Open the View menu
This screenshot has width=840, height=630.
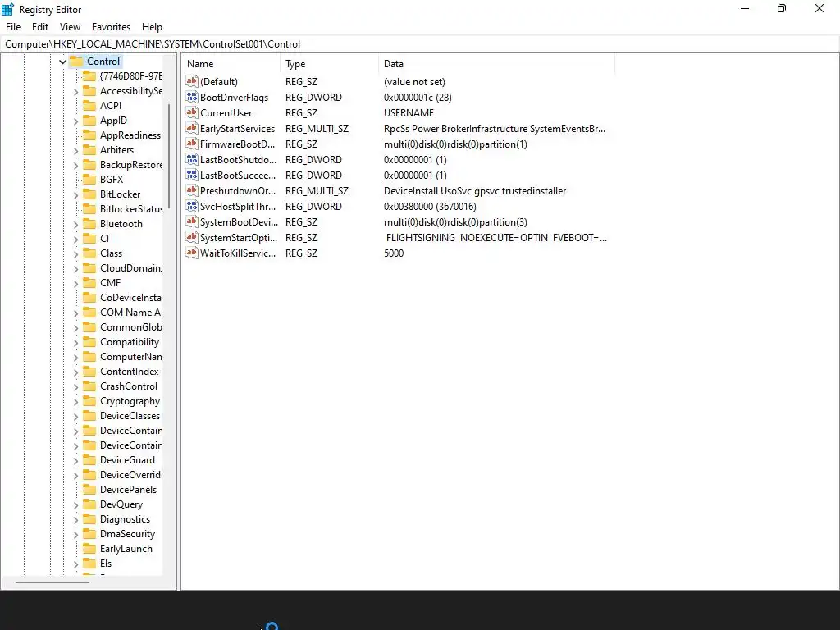tap(71, 27)
